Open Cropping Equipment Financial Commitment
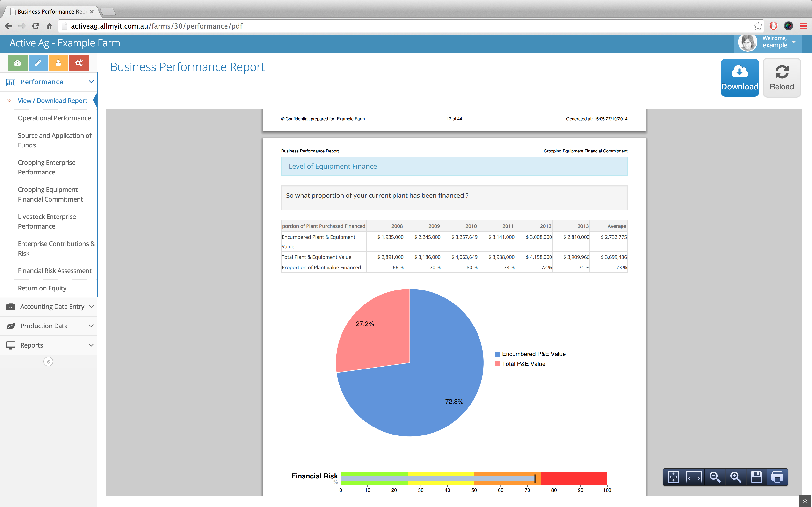 coord(50,195)
